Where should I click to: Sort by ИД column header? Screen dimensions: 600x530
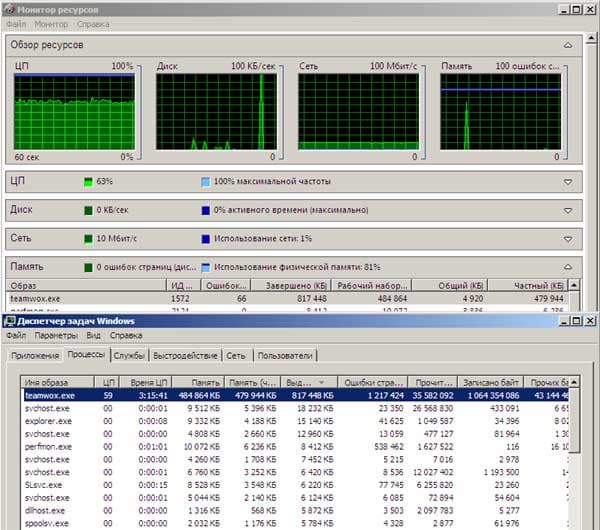184,285
